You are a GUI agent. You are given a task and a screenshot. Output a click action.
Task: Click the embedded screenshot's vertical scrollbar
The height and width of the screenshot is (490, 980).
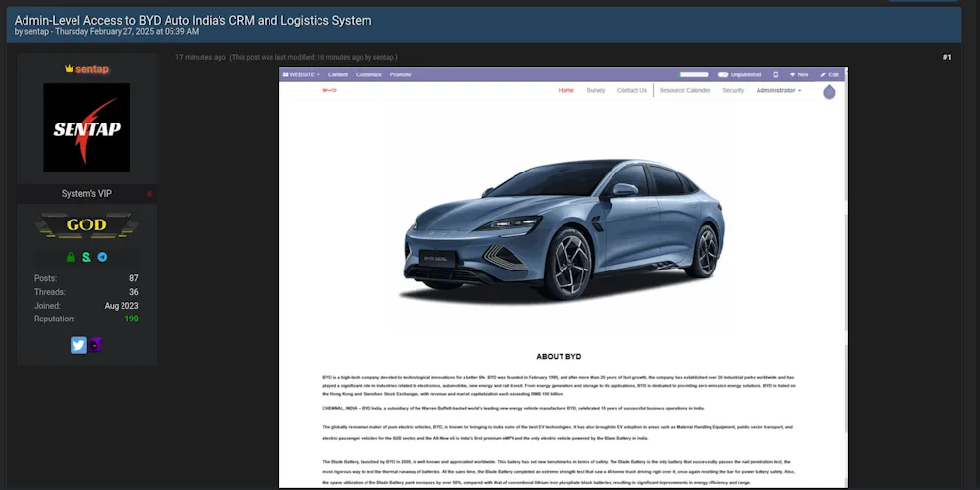pyautogui.click(x=846, y=278)
